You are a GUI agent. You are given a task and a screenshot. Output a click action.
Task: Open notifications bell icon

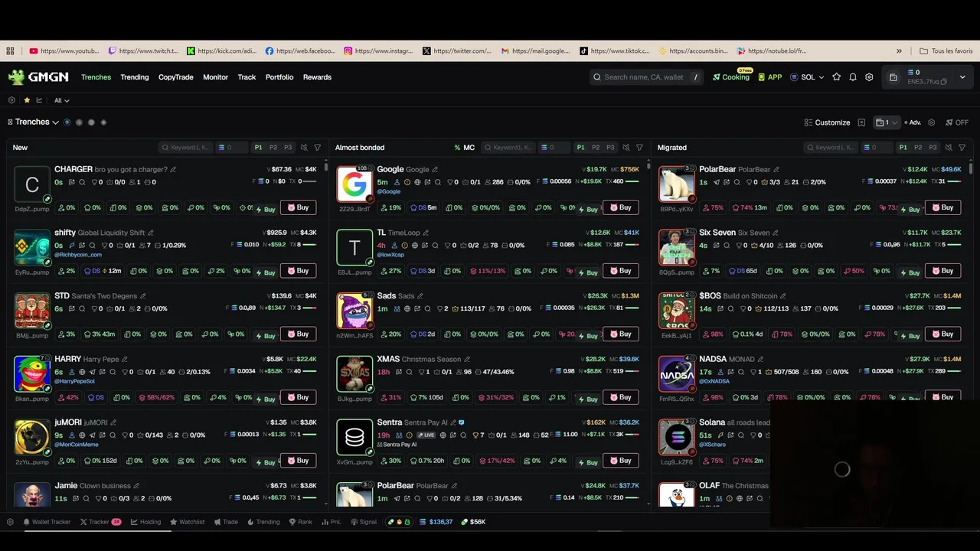point(853,77)
